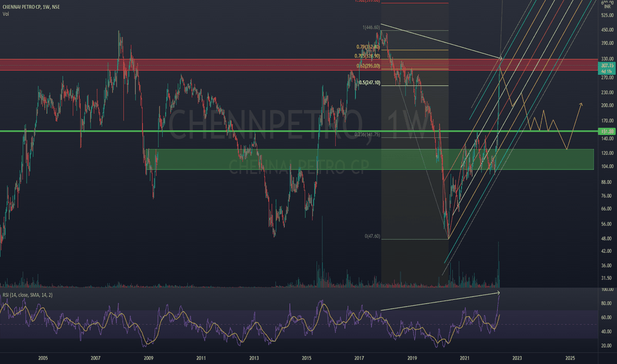Select the 66.00 price axis label
The image size is (617, 364).
coord(607,209)
